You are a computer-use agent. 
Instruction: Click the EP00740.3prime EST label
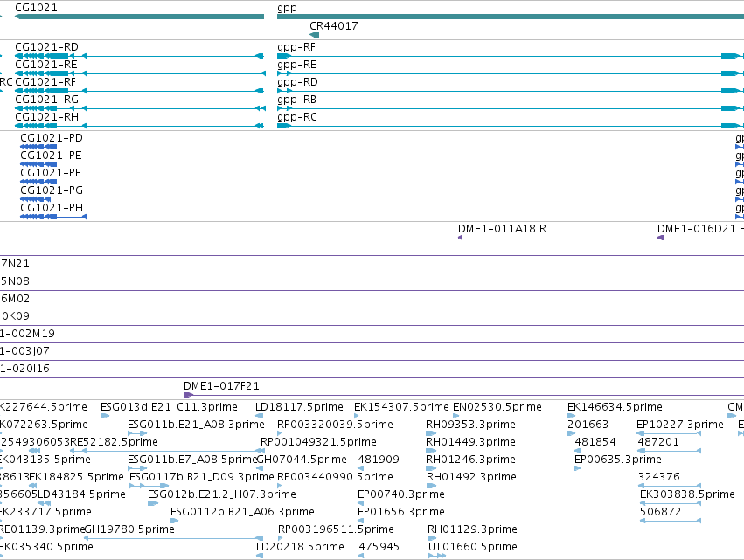(x=401, y=494)
